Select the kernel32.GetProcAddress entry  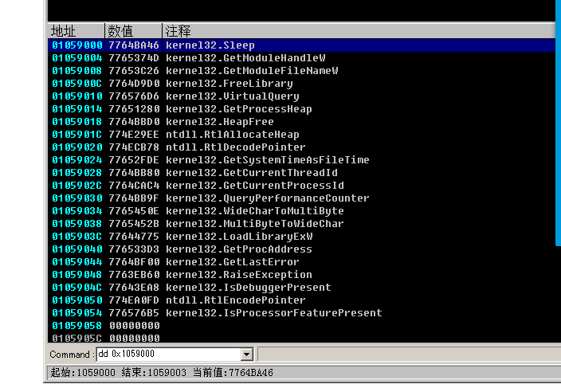238,249
